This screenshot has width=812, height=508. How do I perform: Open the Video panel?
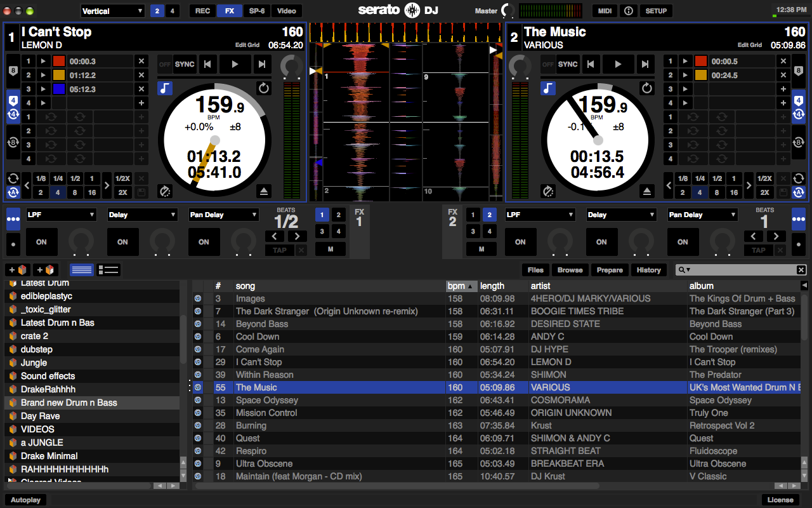[287, 11]
